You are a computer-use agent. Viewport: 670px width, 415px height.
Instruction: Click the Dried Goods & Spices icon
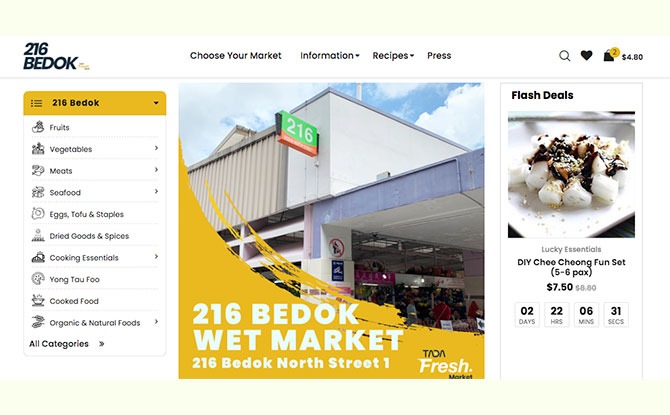pyautogui.click(x=38, y=235)
